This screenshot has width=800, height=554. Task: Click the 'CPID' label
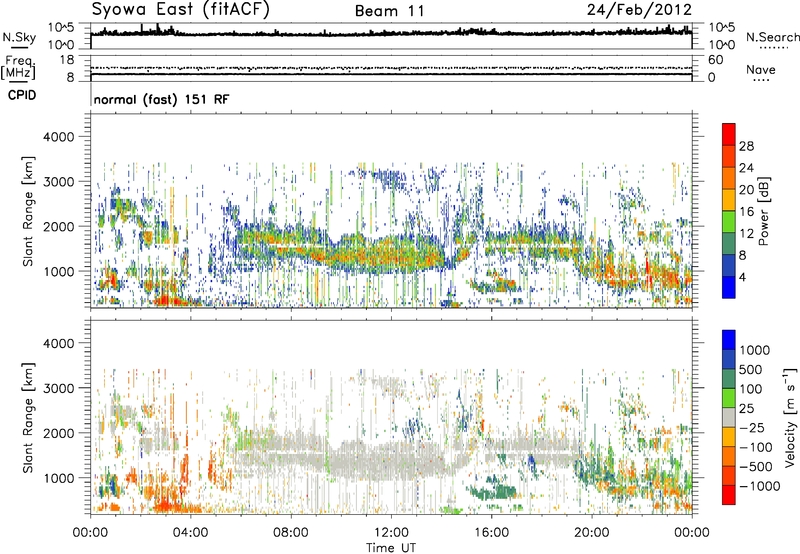pyautogui.click(x=22, y=95)
